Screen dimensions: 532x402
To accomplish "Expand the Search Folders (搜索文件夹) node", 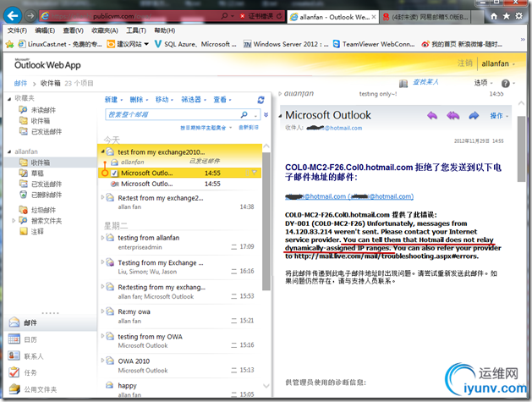I will [x=14, y=220].
